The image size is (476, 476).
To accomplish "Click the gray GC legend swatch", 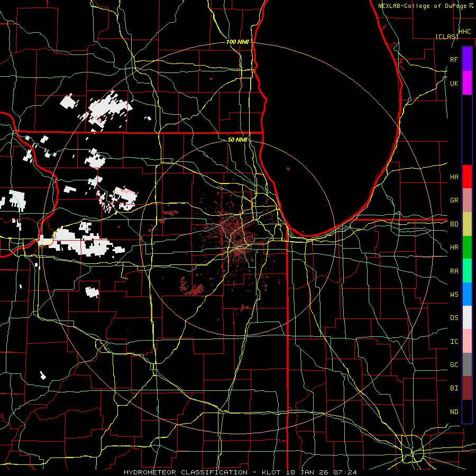I will [x=467, y=364].
